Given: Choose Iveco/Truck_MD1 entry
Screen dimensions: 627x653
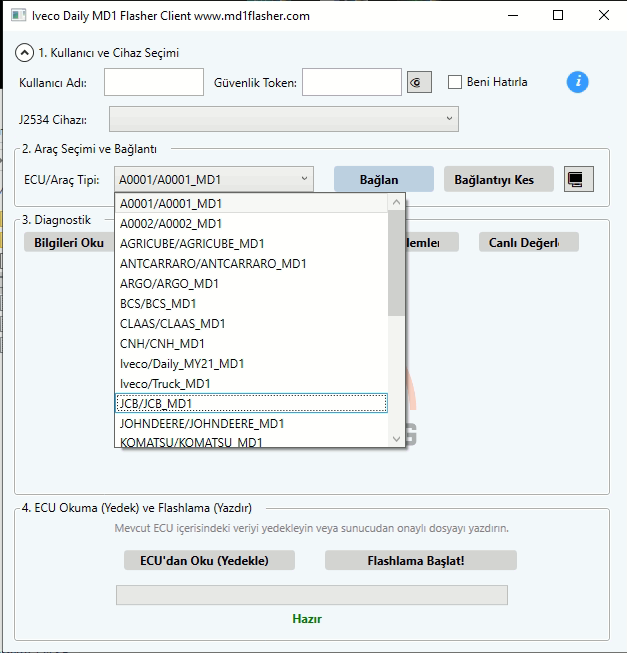Looking at the screenshot, I should pyautogui.click(x=251, y=384).
